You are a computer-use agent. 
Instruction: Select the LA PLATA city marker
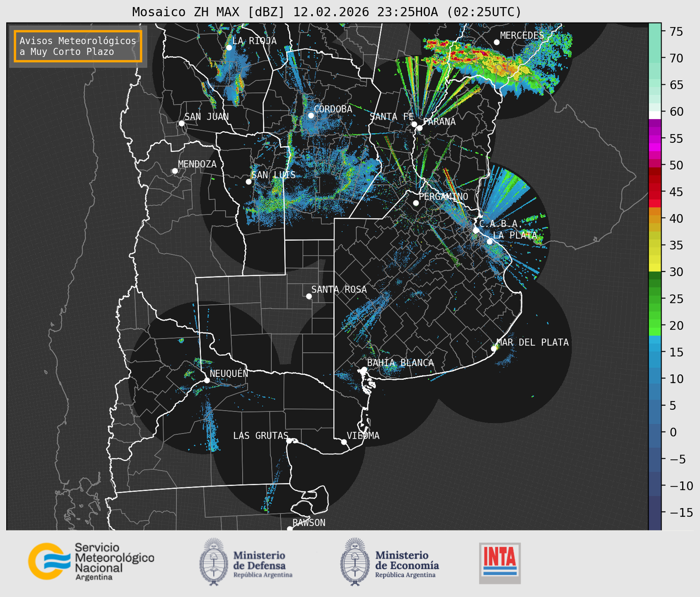(x=490, y=242)
